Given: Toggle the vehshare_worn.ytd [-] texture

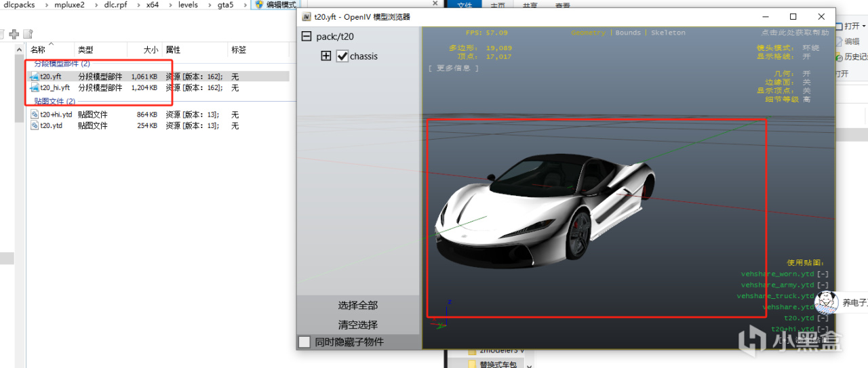Looking at the screenshot, I should 823,274.
